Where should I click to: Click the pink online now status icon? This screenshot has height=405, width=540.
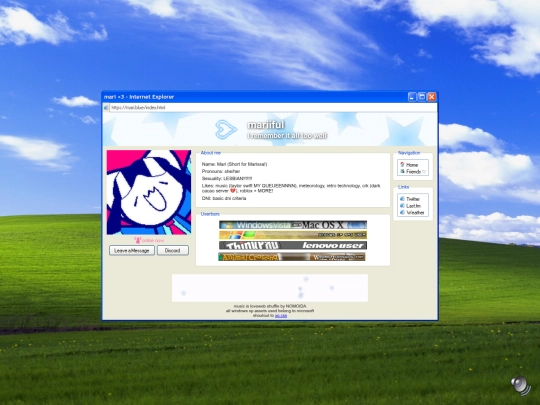(137, 240)
